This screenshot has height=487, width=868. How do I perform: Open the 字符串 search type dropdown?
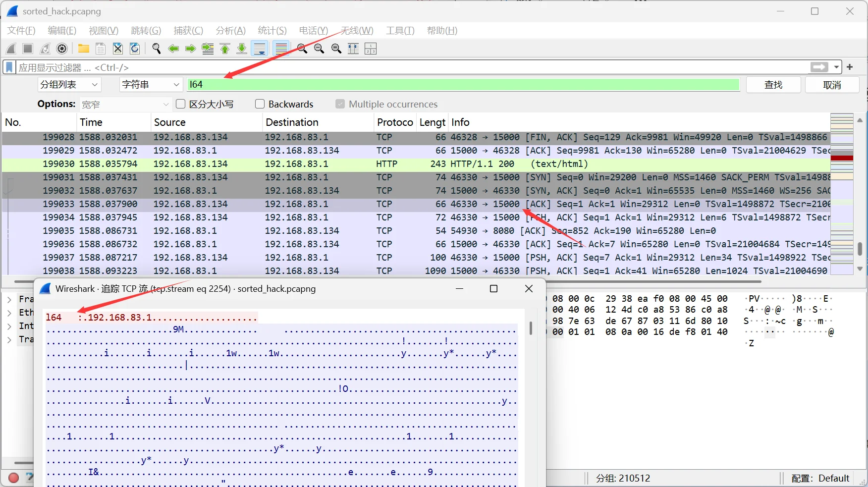pos(151,85)
